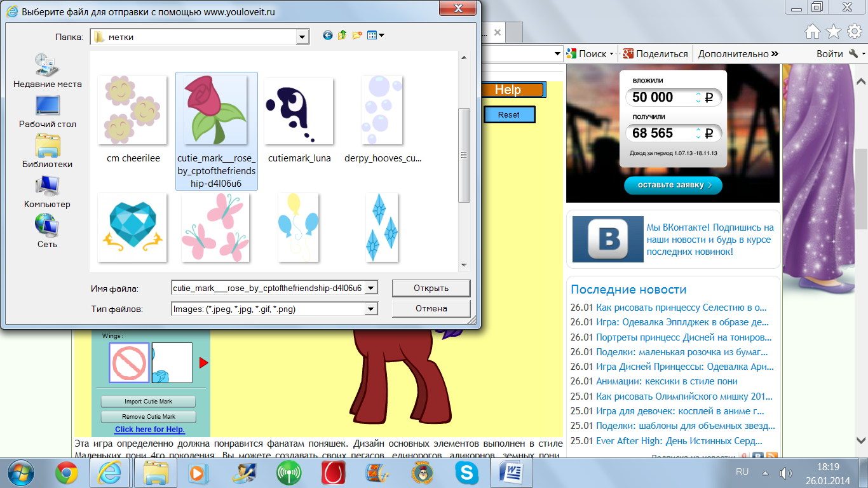Click the Открыть (Open) button
868x488 pixels.
(431, 288)
